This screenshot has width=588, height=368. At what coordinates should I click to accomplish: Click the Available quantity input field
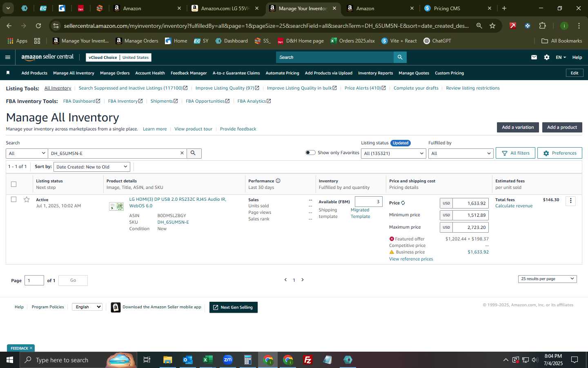[x=369, y=202]
